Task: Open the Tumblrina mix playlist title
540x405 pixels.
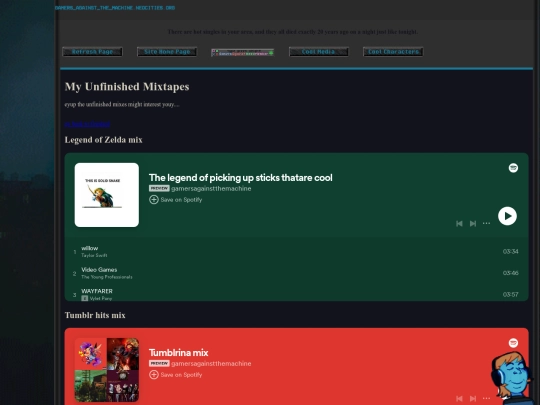Action: point(178,353)
